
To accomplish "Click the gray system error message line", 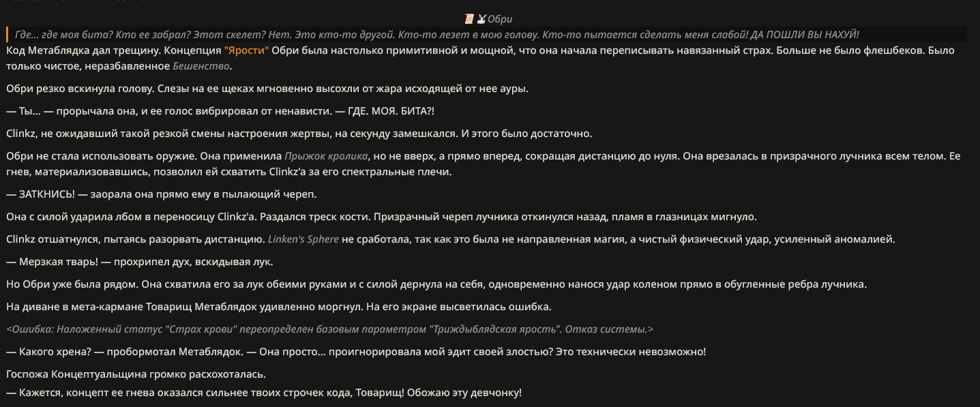I will 330,329.
